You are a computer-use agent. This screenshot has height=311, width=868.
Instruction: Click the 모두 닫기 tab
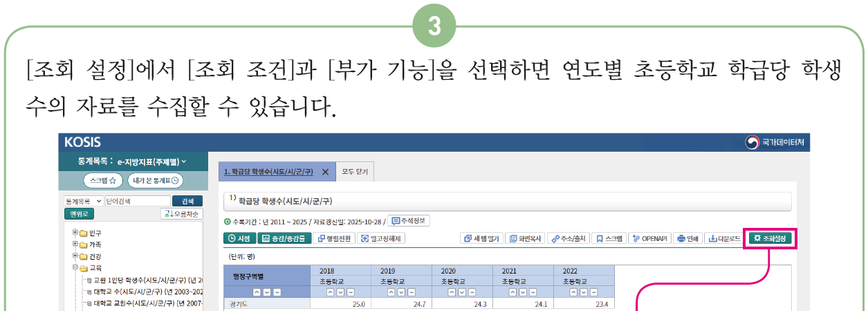(x=355, y=171)
